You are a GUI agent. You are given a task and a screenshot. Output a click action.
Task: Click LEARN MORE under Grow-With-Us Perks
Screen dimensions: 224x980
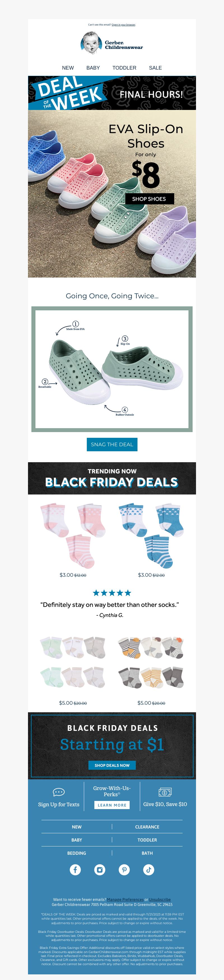(112, 805)
